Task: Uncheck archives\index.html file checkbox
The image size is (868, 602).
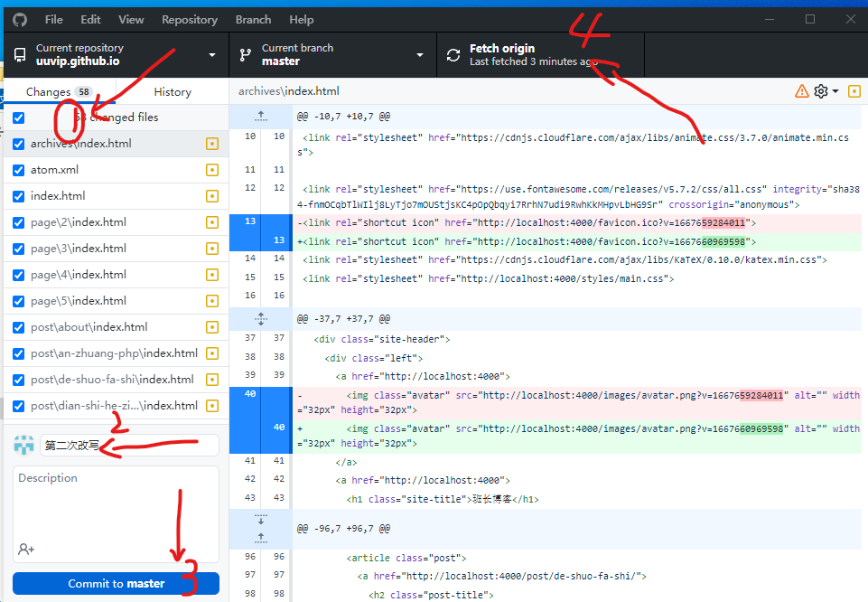Action: pyautogui.click(x=18, y=144)
